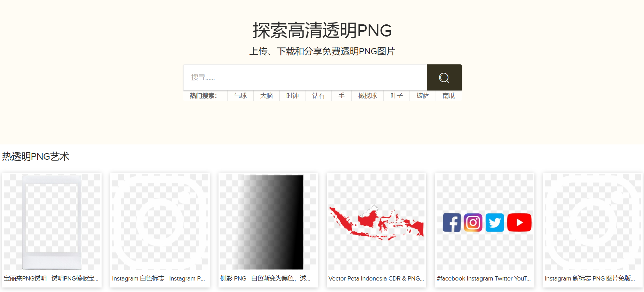The width and height of the screenshot is (644, 292).
Task: Open the 侧影 PNG title link
Action: click(x=265, y=278)
